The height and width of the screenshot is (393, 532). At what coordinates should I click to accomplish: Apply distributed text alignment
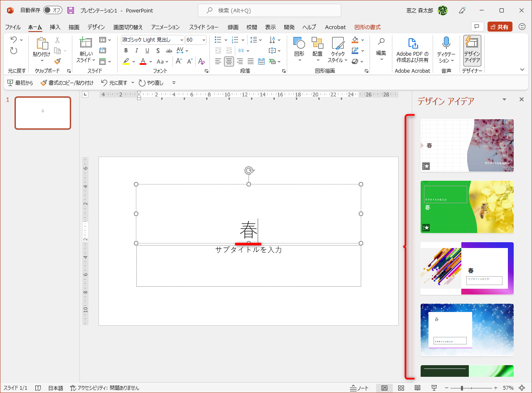(x=261, y=61)
